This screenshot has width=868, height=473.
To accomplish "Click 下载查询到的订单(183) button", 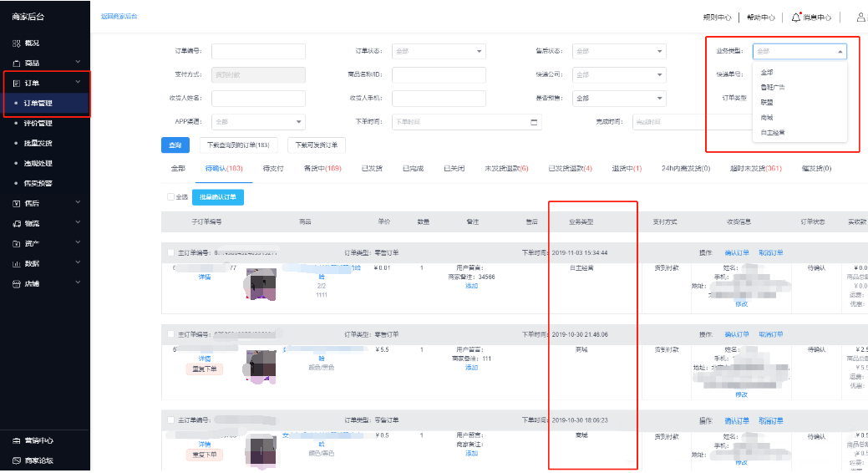I will pyautogui.click(x=239, y=145).
